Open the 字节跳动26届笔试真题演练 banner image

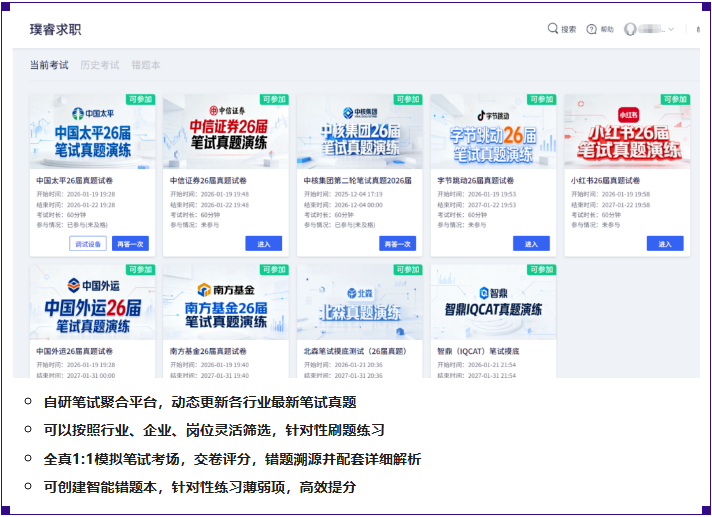click(x=494, y=132)
